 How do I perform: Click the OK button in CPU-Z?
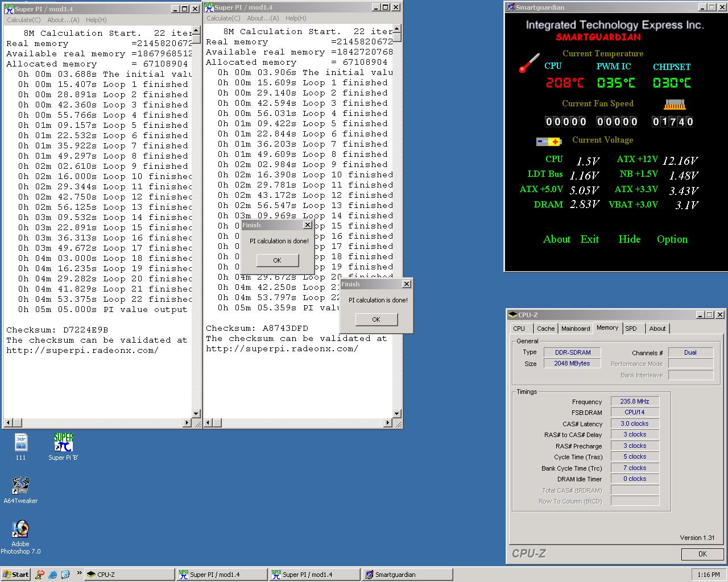[702, 554]
